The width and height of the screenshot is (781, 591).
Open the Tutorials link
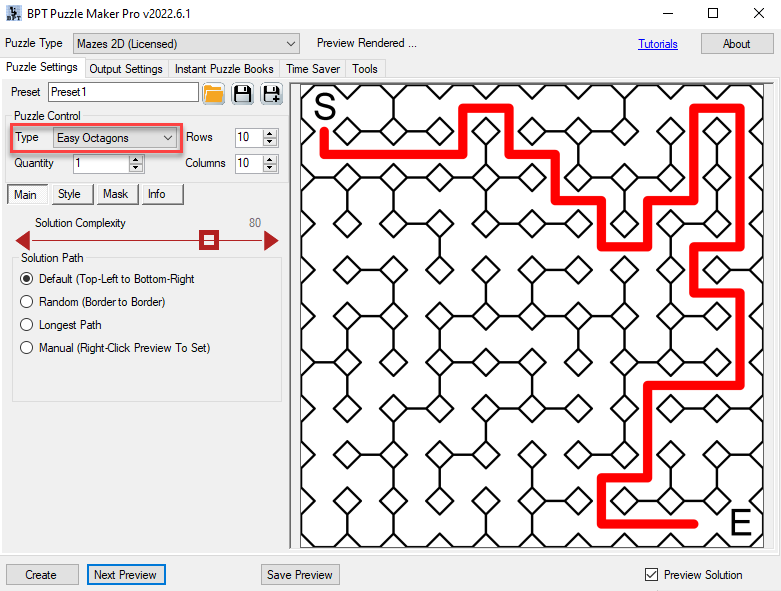[658, 44]
